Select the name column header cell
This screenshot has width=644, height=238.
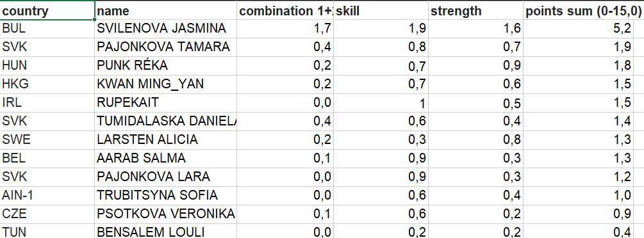point(165,10)
